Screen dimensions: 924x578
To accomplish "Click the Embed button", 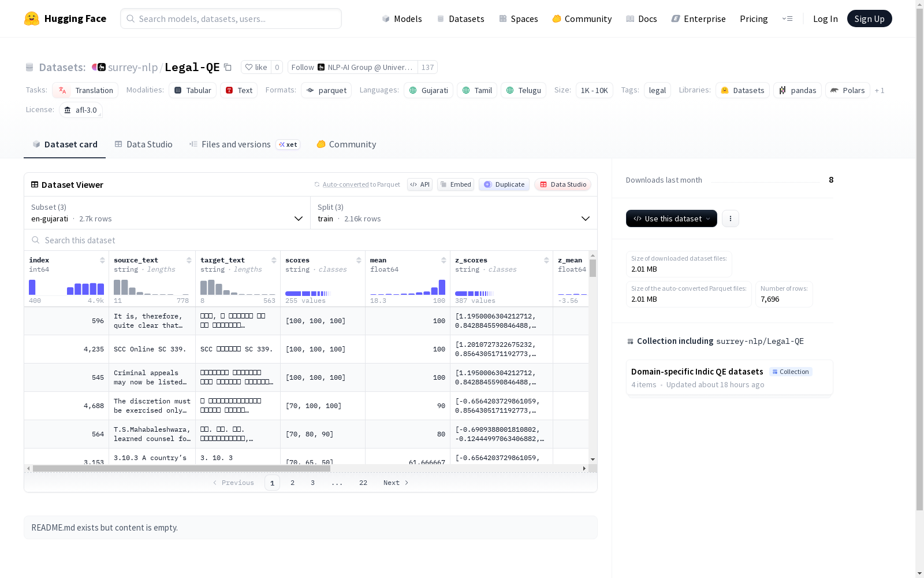I will [x=456, y=184].
